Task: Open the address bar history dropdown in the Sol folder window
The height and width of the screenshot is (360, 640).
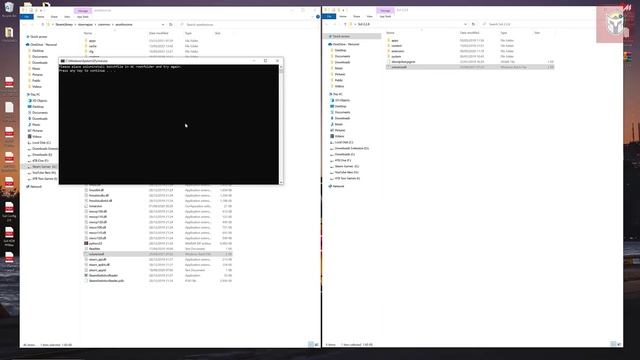Action: tap(465, 24)
